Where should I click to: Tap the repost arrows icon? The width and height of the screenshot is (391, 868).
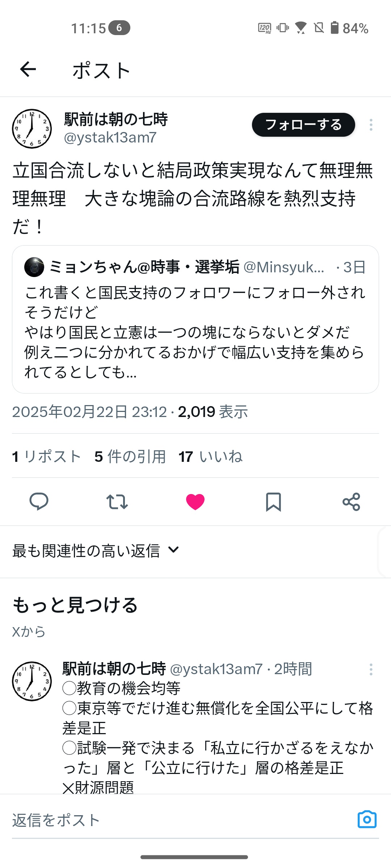pos(117,502)
